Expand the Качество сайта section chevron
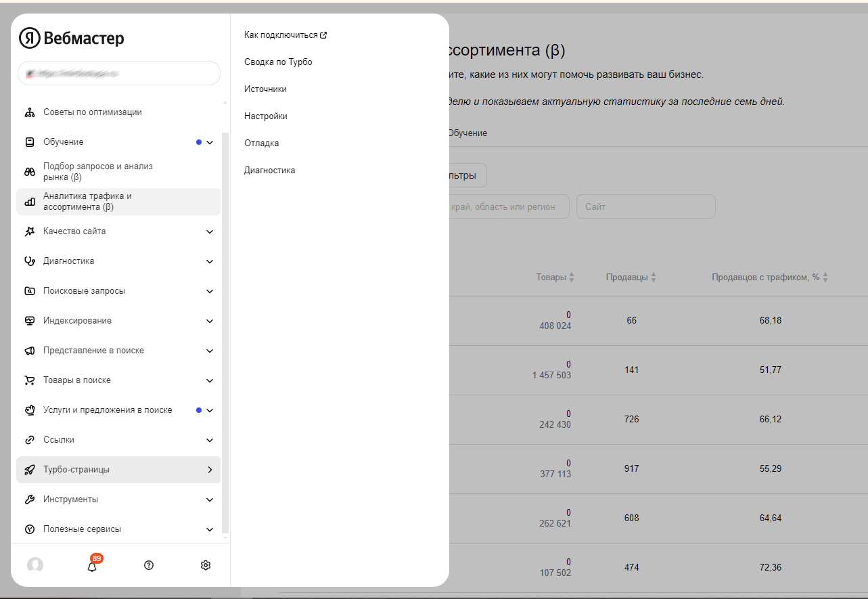The image size is (868, 599). [x=210, y=231]
